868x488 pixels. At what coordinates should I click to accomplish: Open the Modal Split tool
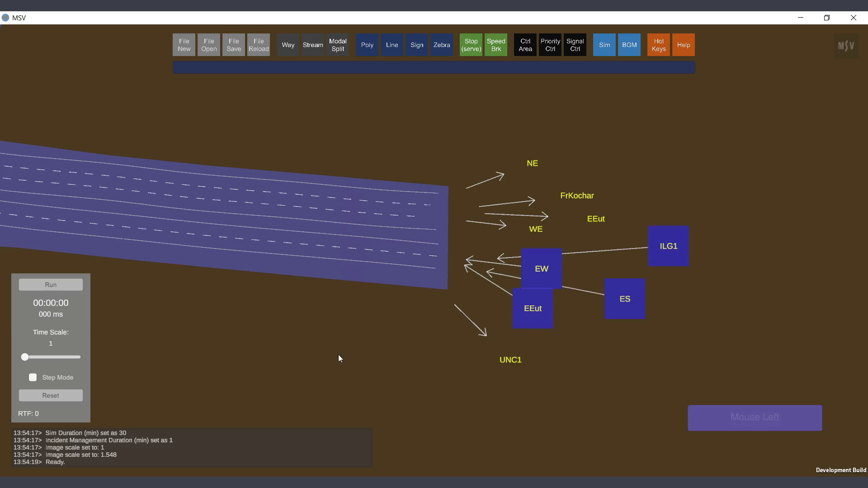(338, 45)
